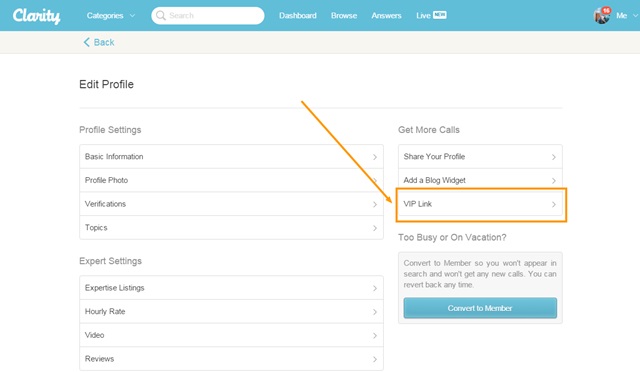640x372 pixels.
Task: Open Expertise Listings
Action: coord(231,287)
